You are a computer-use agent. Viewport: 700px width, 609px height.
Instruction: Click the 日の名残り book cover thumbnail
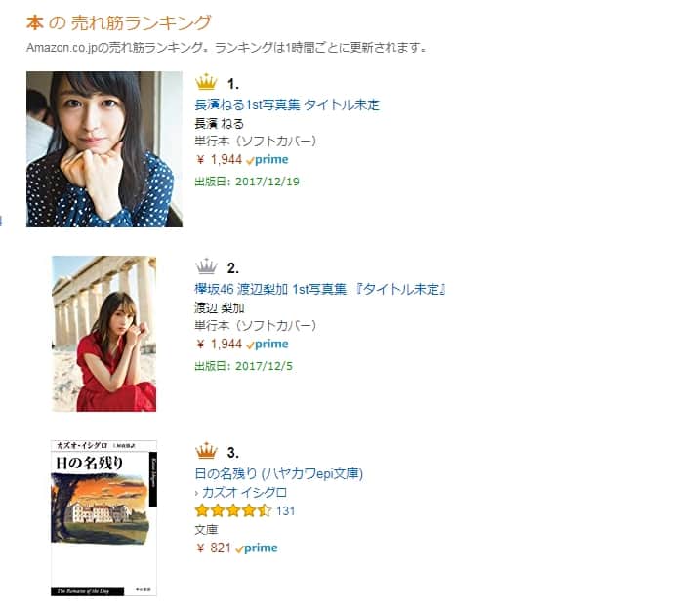click(104, 518)
